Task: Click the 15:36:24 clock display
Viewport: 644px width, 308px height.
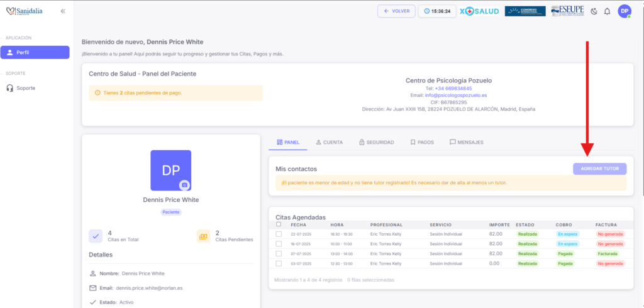Action: click(x=437, y=11)
